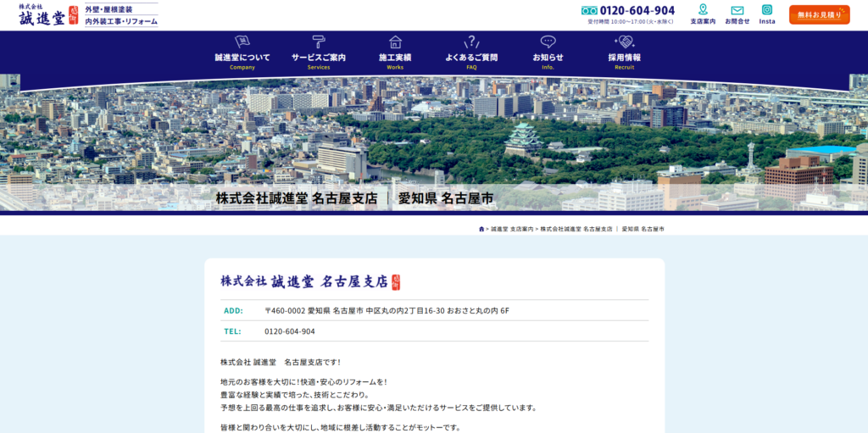Viewport: 868px width, 433px height.
Task: Click the 0120-604-904 header phone number
Action: [x=637, y=10]
